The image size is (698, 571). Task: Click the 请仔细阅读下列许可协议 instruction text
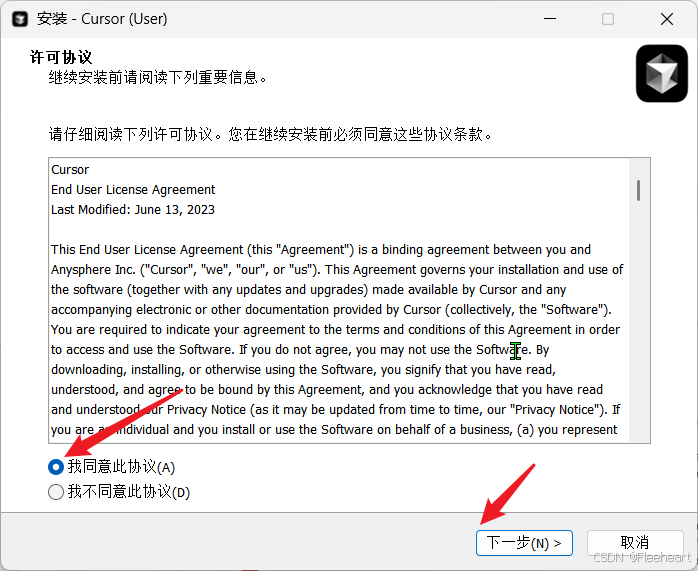pyautogui.click(x=271, y=134)
